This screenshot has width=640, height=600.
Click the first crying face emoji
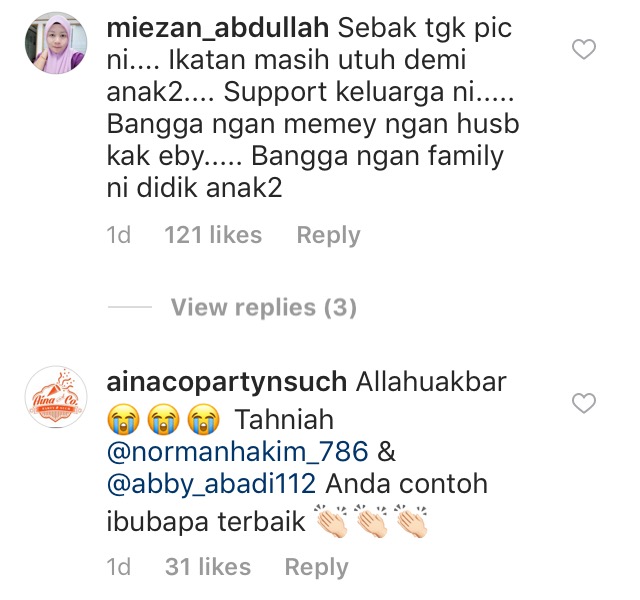click(123, 419)
